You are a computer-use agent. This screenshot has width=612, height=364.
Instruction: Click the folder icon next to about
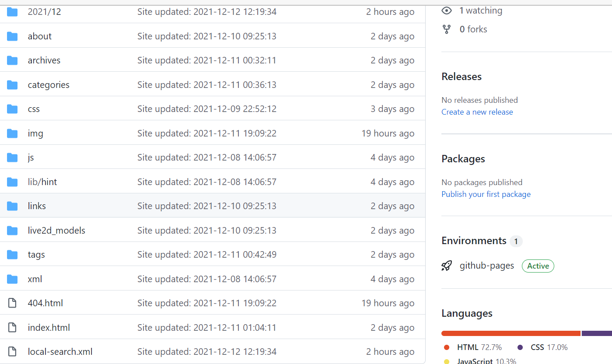[12, 36]
